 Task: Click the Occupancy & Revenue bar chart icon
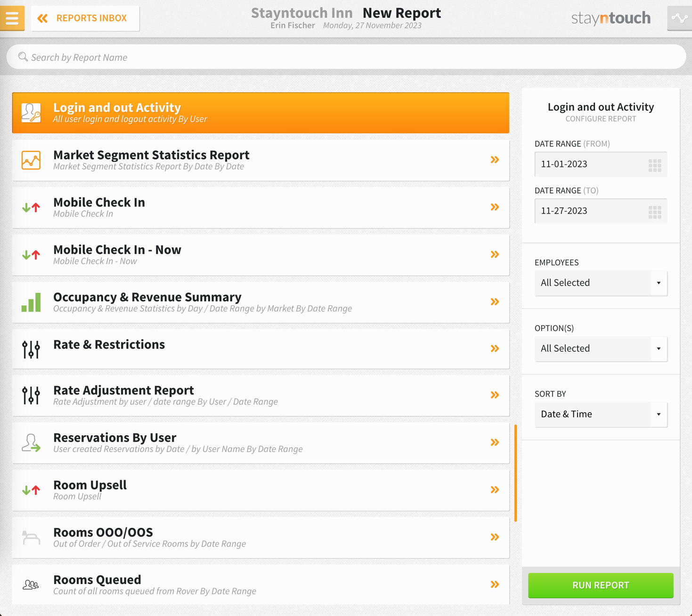click(x=31, y=302)
